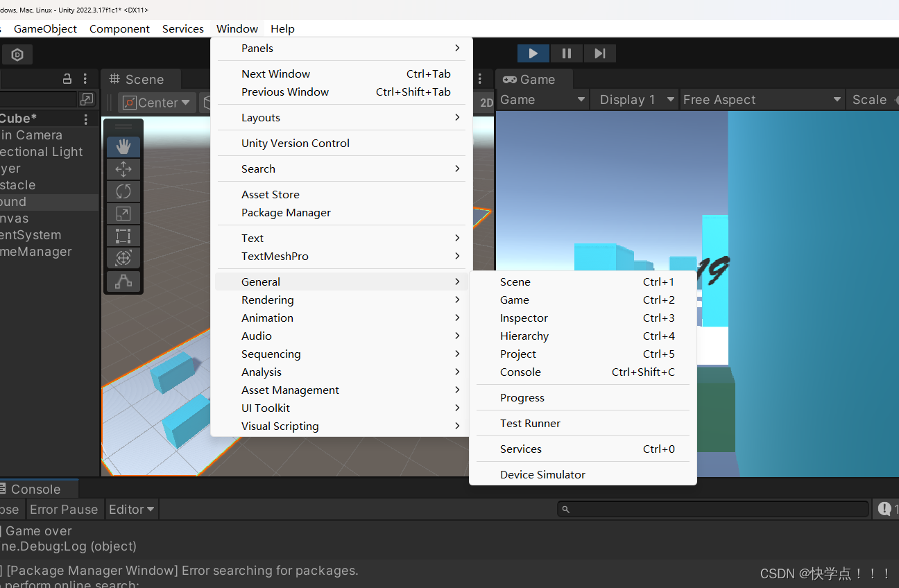The height and width of the screenshot is (588, 899).
Task: Select the Rotate tool
Action: [x=123, y=191]
